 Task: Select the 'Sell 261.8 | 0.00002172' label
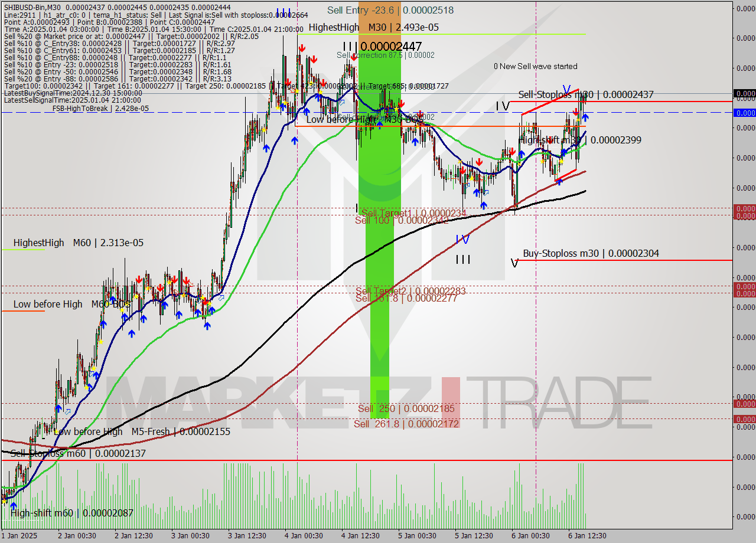[x=406, y=424]
